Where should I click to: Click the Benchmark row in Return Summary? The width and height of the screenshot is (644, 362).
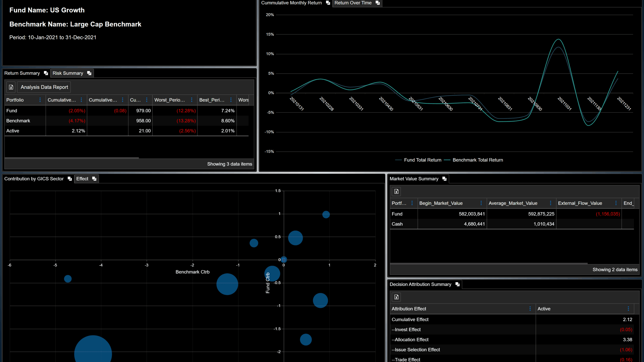127,121
